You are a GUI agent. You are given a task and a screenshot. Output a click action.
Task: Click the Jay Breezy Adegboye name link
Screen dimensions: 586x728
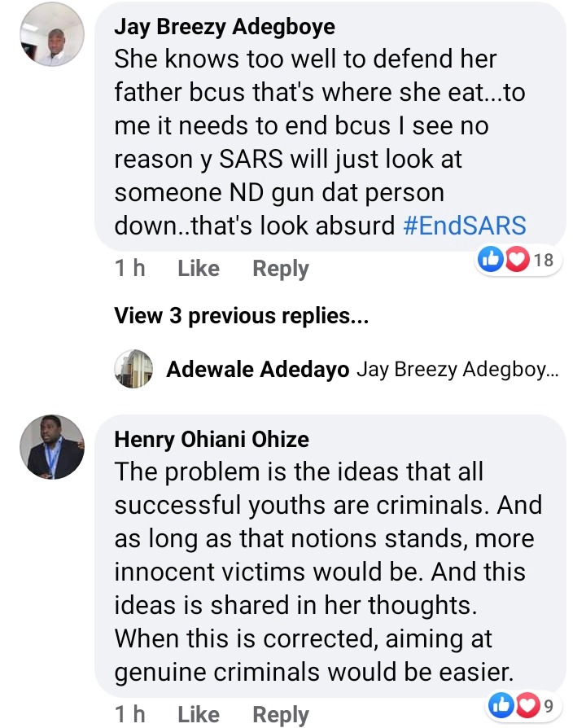point(224,27)
